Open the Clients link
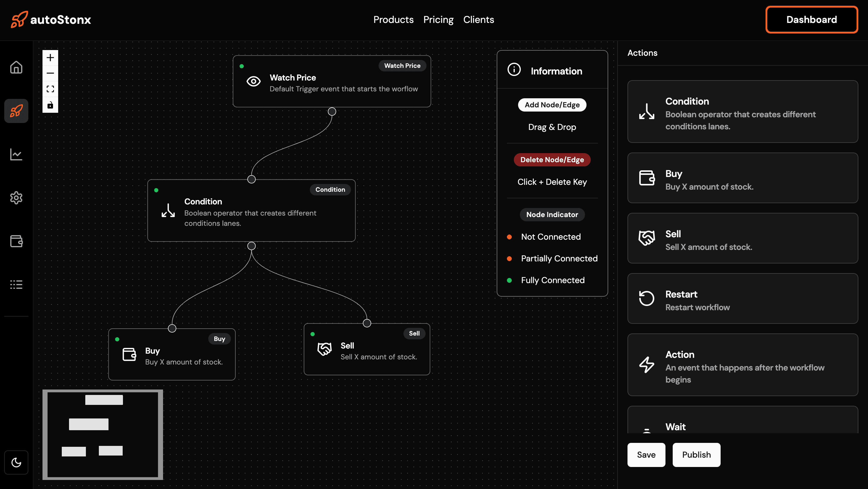The width and height of the screenshot is (868, 489). [x=479, y=20]
